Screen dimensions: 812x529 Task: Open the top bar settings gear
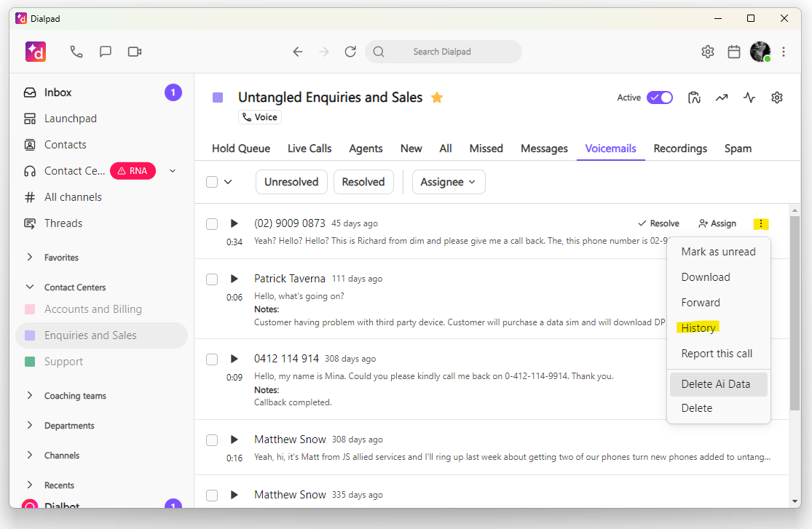click(708, 52)
